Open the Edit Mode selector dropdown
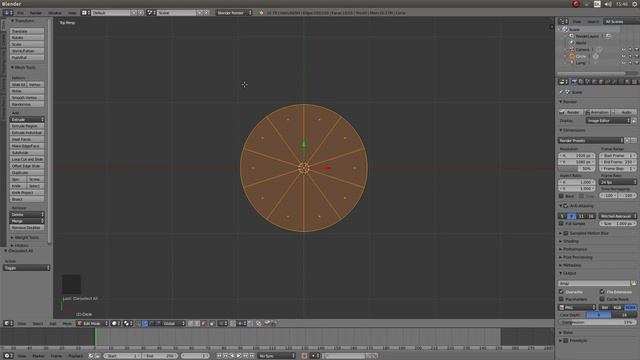Image resolution: width=640 pixels, height=360 pixels. tap(93, 323)
